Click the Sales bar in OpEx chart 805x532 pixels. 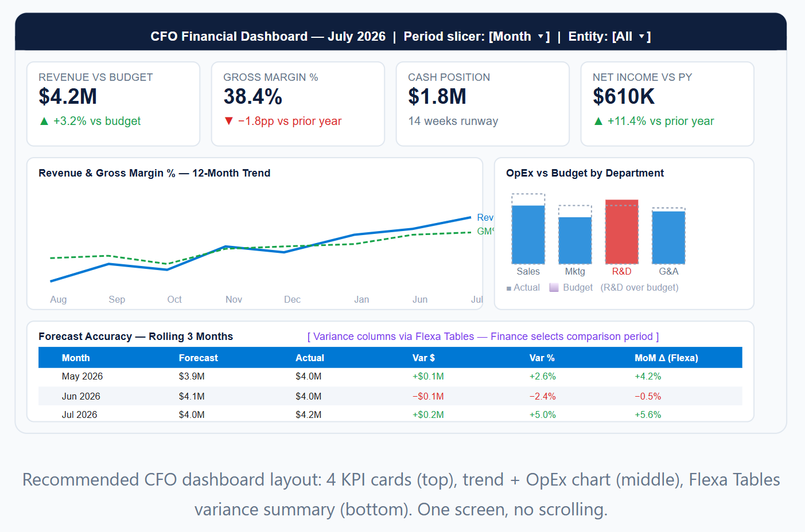(528, 234)
